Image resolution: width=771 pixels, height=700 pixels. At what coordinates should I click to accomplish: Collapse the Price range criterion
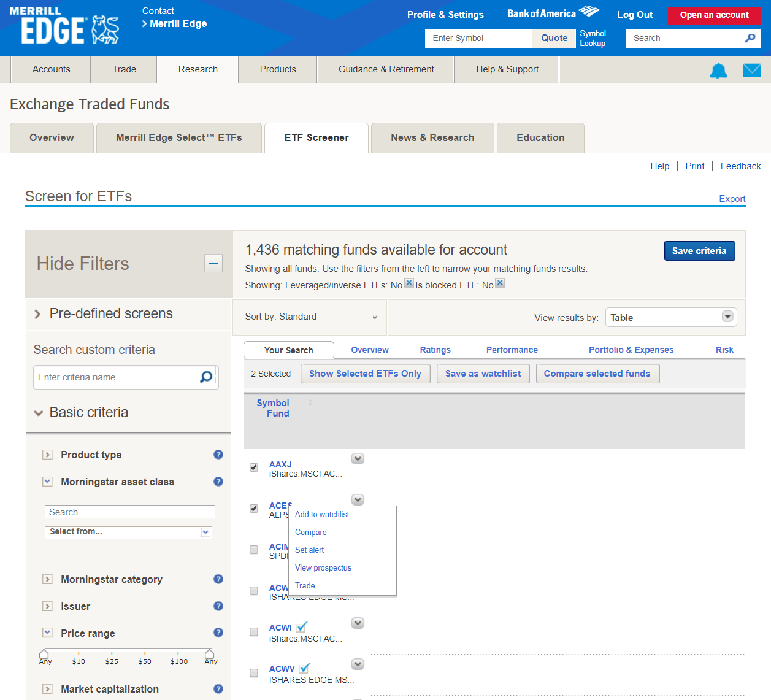[47, 633]
